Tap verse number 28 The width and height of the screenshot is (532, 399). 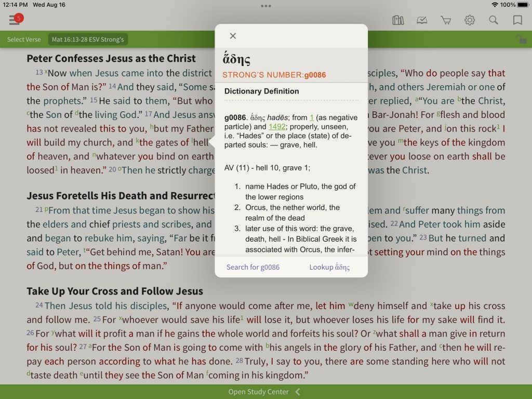239,361
